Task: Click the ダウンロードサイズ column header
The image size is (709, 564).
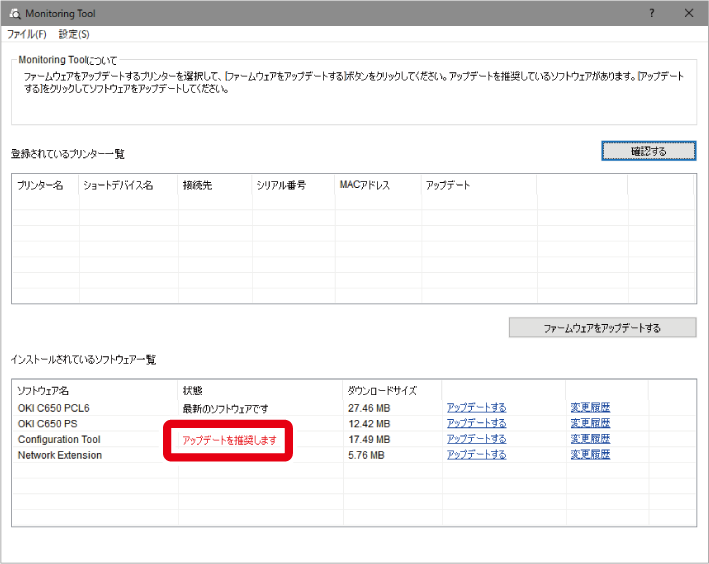Action: [x=382, y=390]
